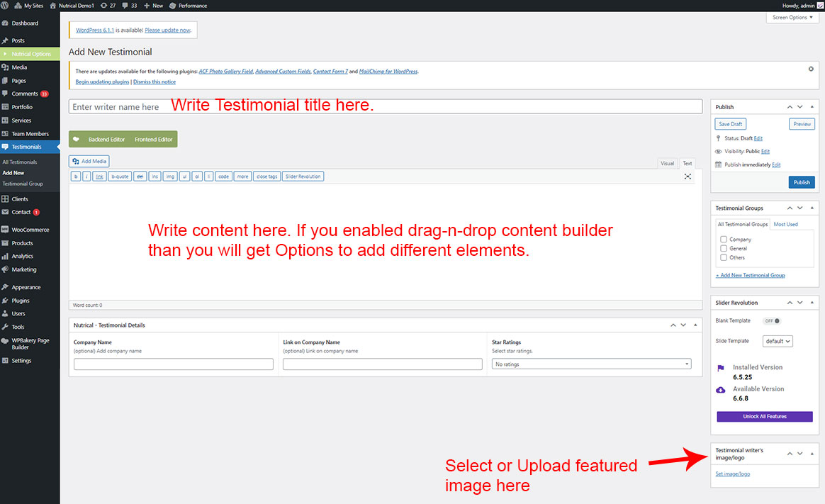Check the General testimonial group

[x=724, y=249]
